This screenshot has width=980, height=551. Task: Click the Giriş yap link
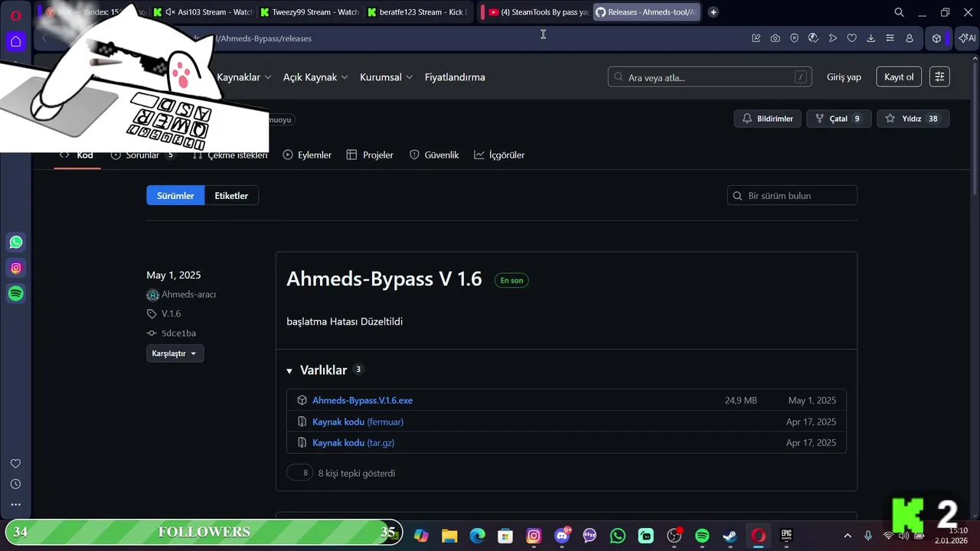click(844, 77)
